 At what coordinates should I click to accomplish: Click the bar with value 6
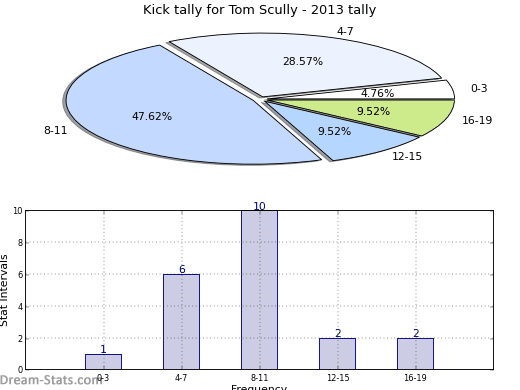[182, 322]
